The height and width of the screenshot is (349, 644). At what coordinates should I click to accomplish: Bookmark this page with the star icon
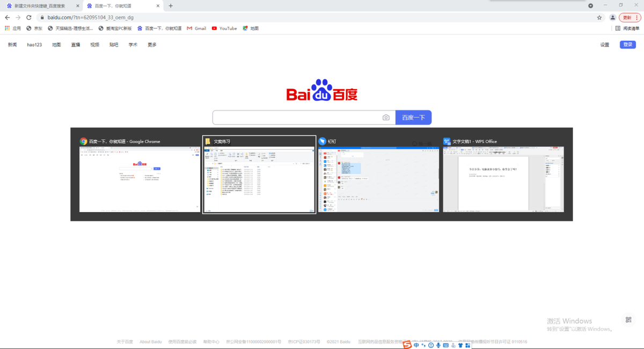pos(599,18)
